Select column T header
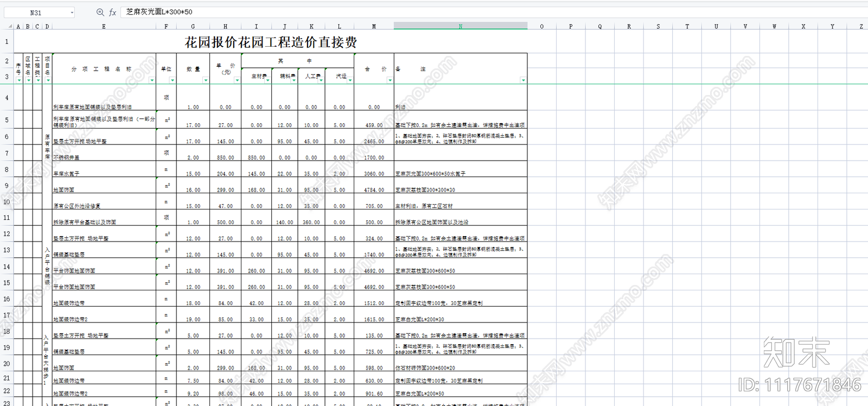Viewport: 868px width, 406px height. pyautogui.click(x=687, y=26)
